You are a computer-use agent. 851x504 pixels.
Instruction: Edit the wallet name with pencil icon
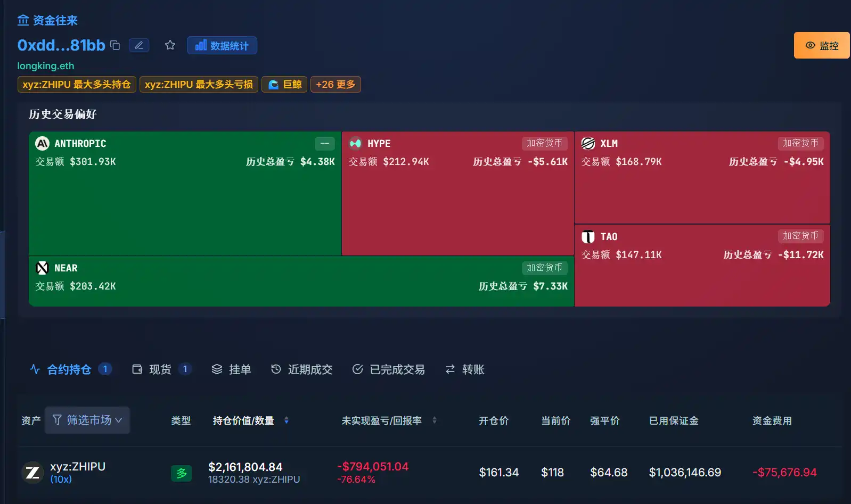point(139,45)
